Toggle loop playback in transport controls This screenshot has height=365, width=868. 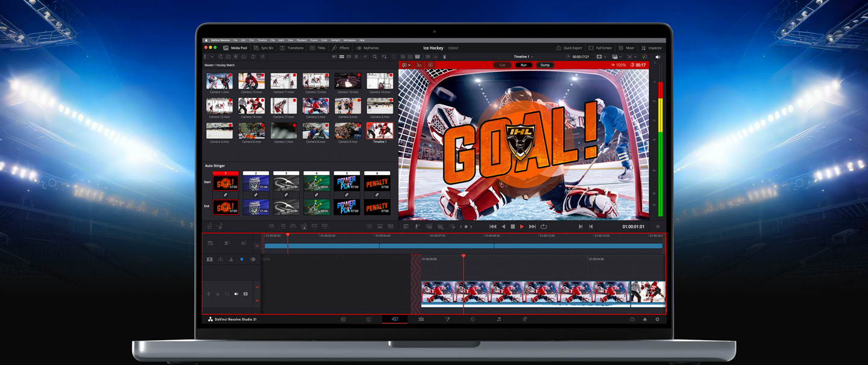(544, 227)
